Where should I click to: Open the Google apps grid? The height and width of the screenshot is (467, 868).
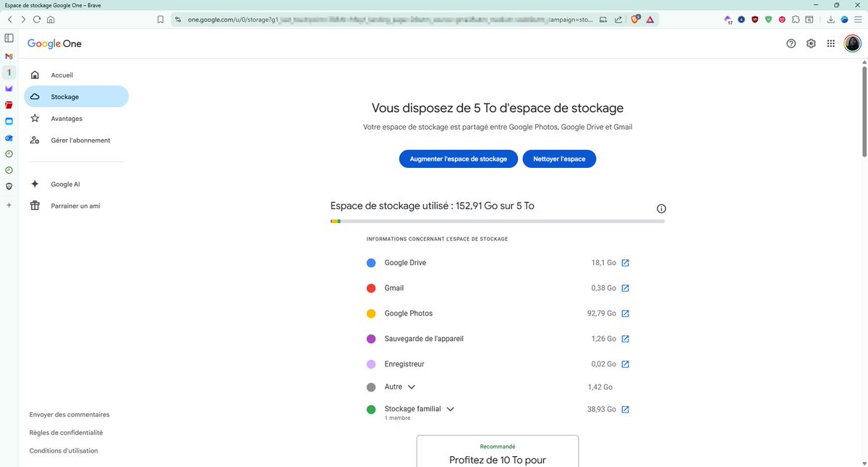click(831, 43)
